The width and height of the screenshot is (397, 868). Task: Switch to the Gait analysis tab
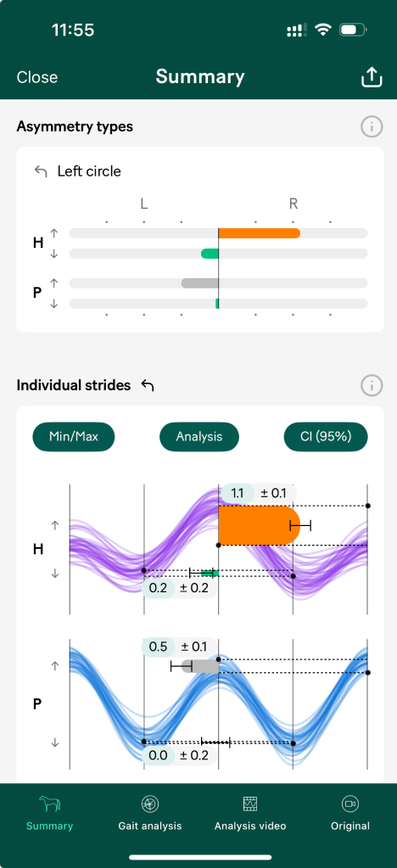pos(149,826)
